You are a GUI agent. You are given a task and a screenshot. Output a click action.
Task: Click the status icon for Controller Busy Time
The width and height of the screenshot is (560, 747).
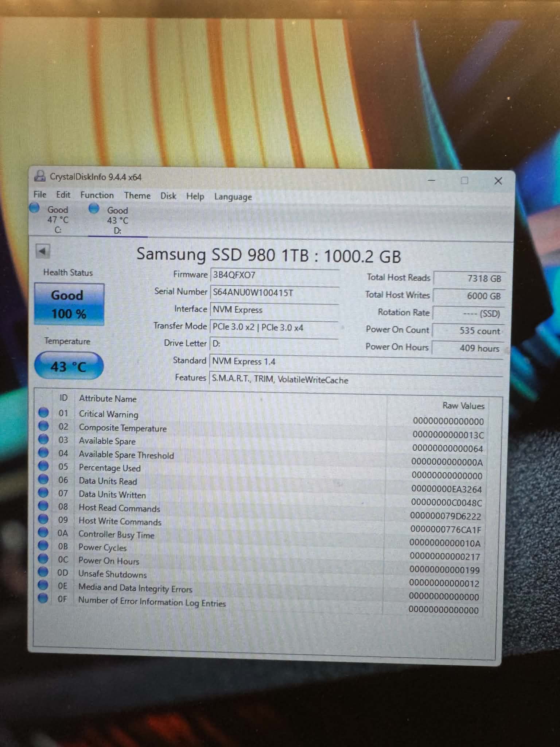(x=43, y=532)
